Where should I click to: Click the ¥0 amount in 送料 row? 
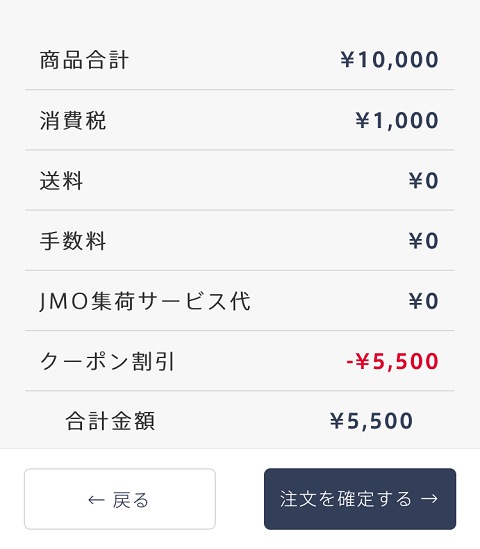tap(424, 181)
